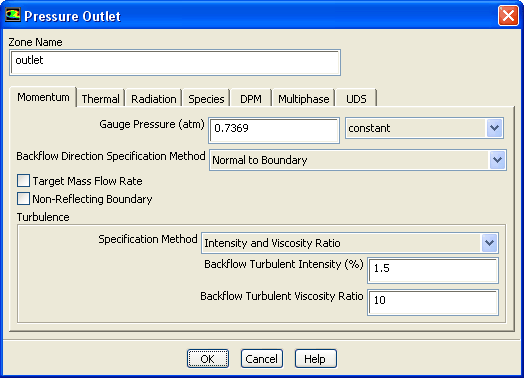The image size is (524, 378).
Task: Click the Turbulence group label
Action: coord(43,217)
